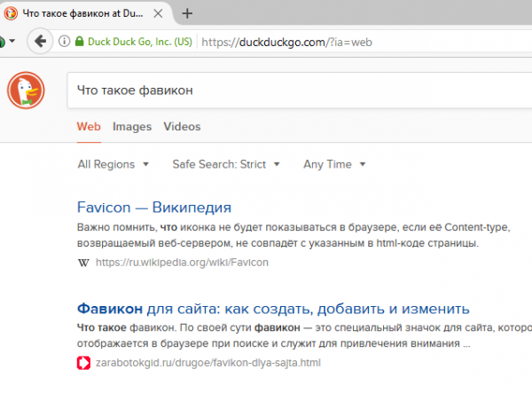This screenshot has height=393, width=532.
Task: Click the zarabotokgid.ru red favicon
Action: (83, 363)
